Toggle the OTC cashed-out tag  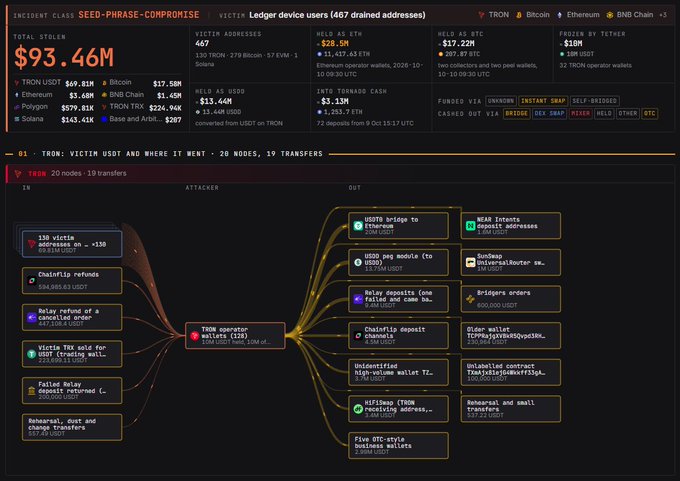pos(650,114)
